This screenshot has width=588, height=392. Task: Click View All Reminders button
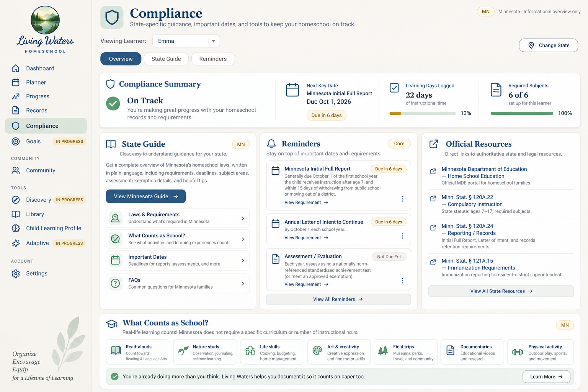[338, 299]
